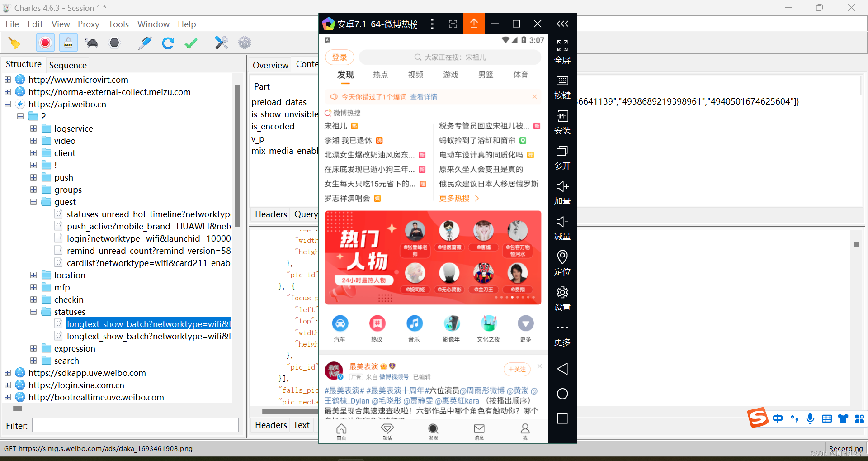
Task: Expand the video folder
Action: (33, 141)
